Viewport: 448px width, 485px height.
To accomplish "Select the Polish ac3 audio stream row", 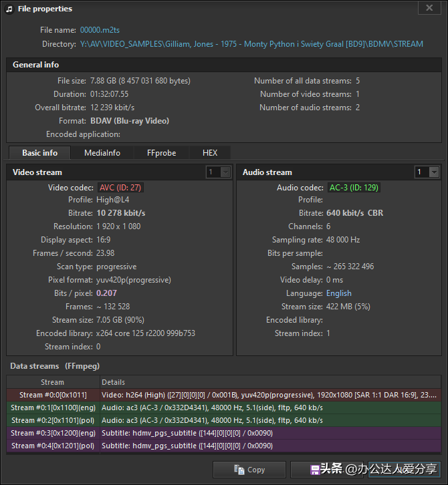I will pyautogui.click(x=224, y=420).
